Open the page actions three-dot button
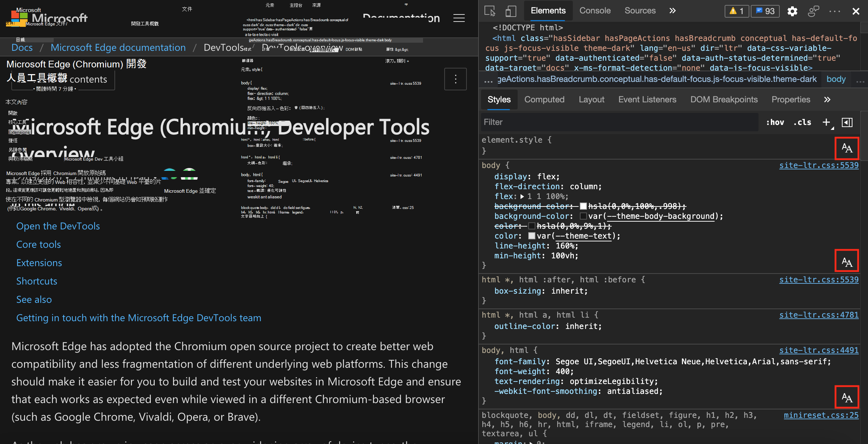The height and width of the screenshot is (444, 868). point(456,79)
